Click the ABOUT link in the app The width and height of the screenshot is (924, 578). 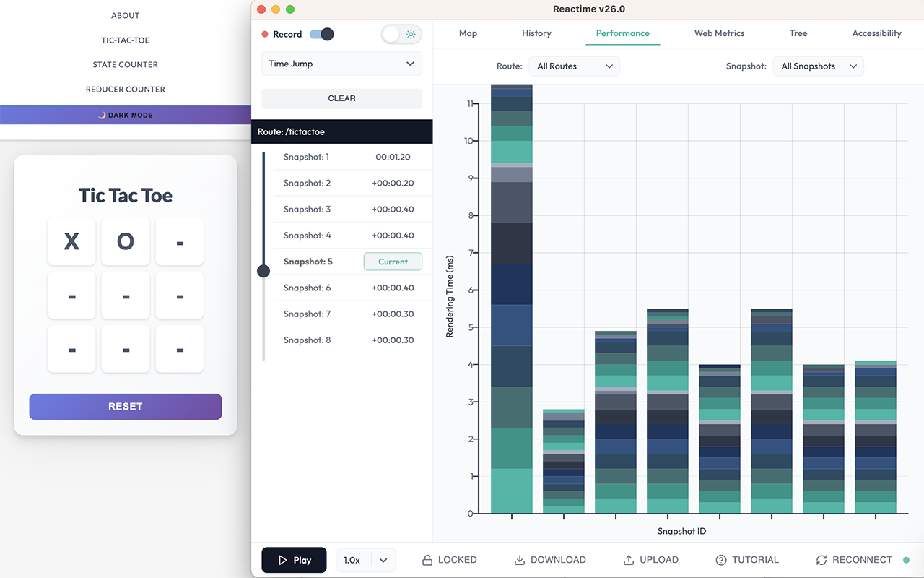click(x=126, y=15)
